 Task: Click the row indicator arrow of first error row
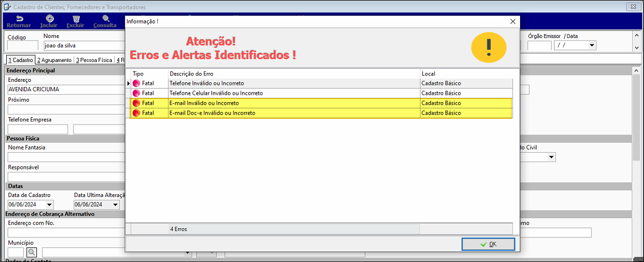coord(128,83)
